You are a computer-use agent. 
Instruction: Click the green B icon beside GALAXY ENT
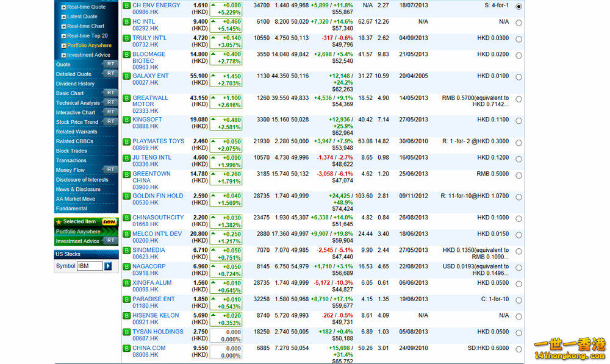126,76
